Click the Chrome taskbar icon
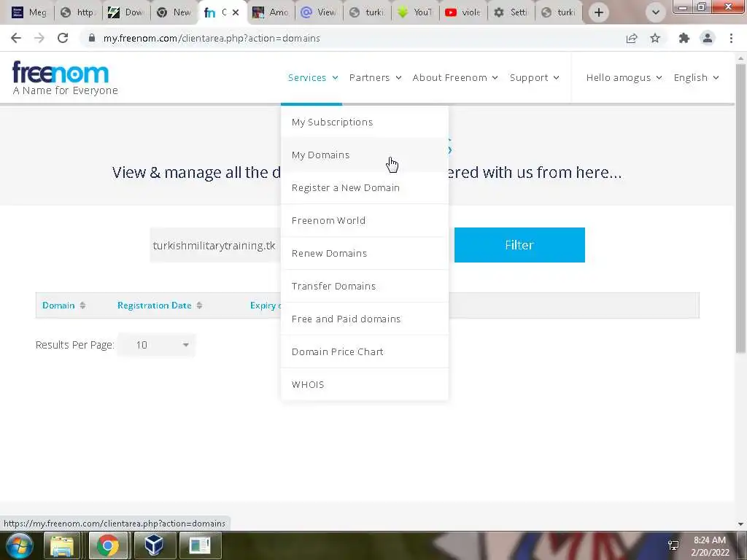This screenshot has width=747, height=560. pos(108,545)
